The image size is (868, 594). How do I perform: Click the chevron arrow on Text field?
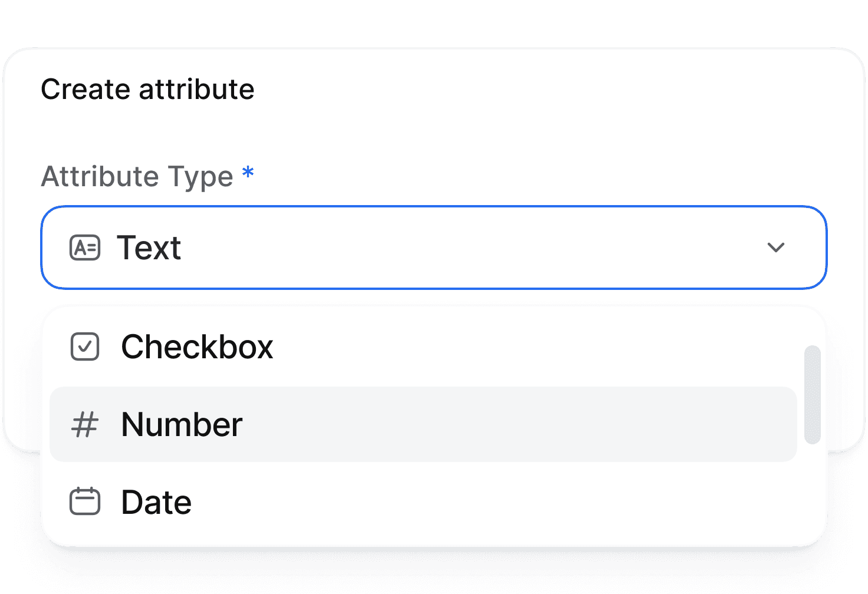click(x=777, y=247)
